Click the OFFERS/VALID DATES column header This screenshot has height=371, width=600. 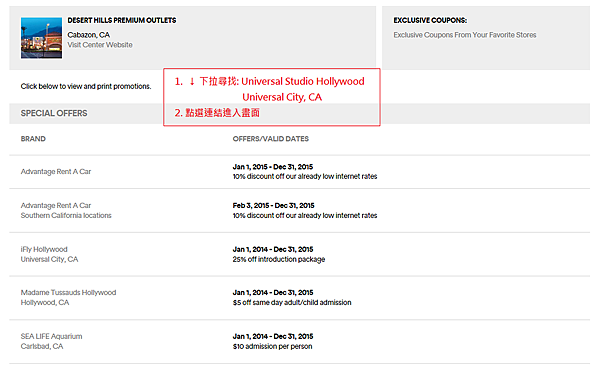(271, 139)
